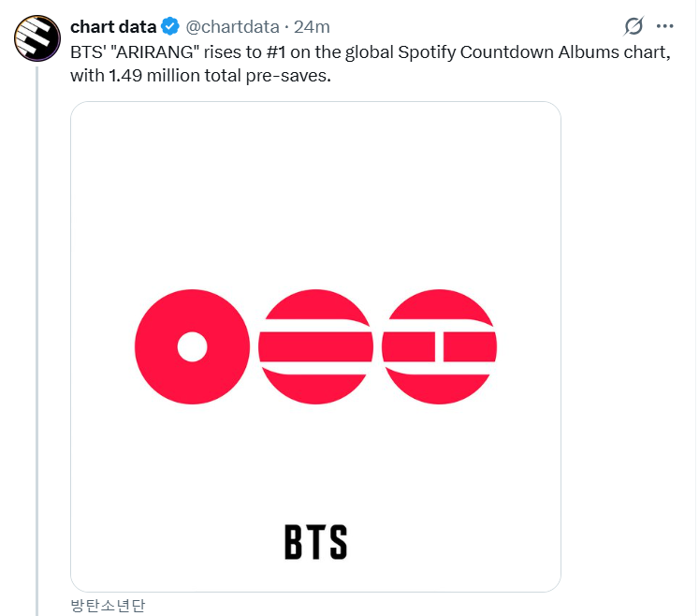The height and width of the screenshot is (616, 699).
Task: Click the blue verified checkmark badge
Action: pyautogui.click(x=170, y=26)
